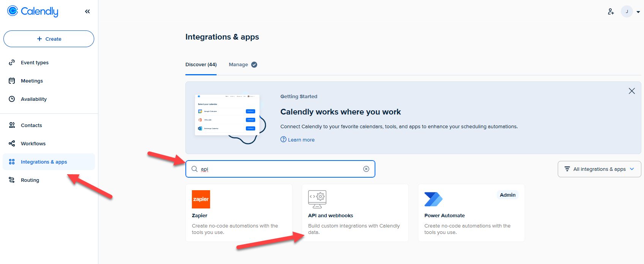This screenshot has height=264, width=644.
Task: Close the Getting Started banner
Action: (631, 91)
